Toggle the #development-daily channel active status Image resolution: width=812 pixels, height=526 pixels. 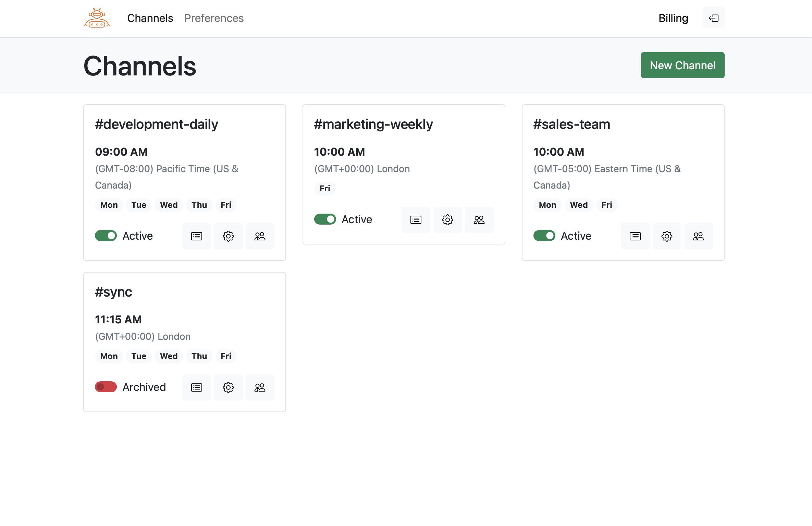(x=106, y=235)
